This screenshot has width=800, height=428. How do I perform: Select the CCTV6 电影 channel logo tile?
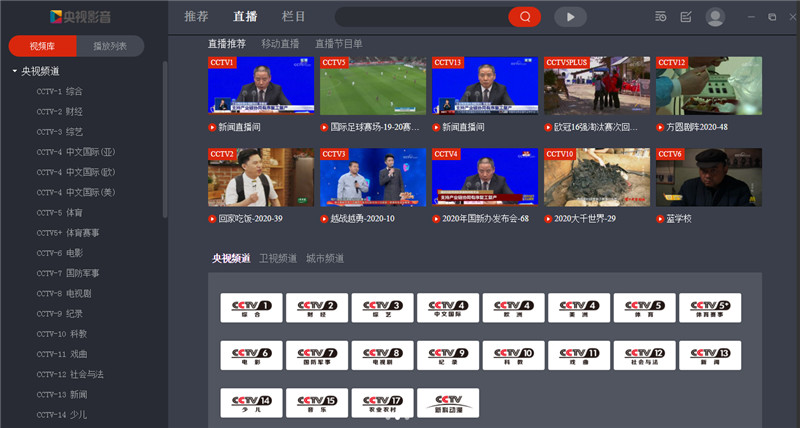(x=251, y=355)
